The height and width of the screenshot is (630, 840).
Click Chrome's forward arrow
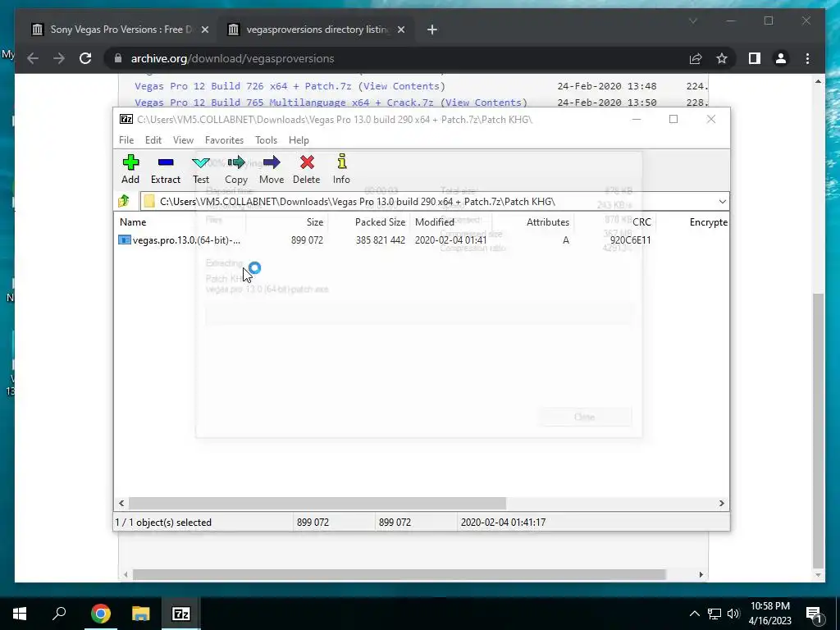[59, 58]
